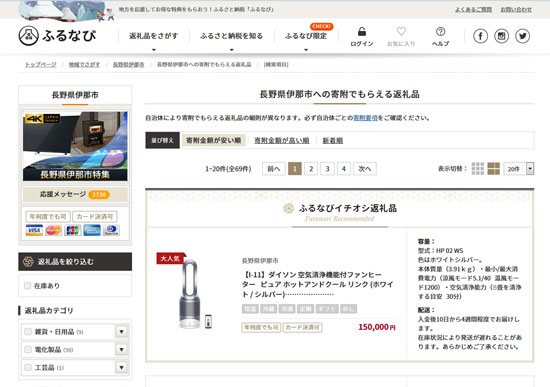
Task: Open 返礼品をさがす menu
Action: click(x=154, y=36)
